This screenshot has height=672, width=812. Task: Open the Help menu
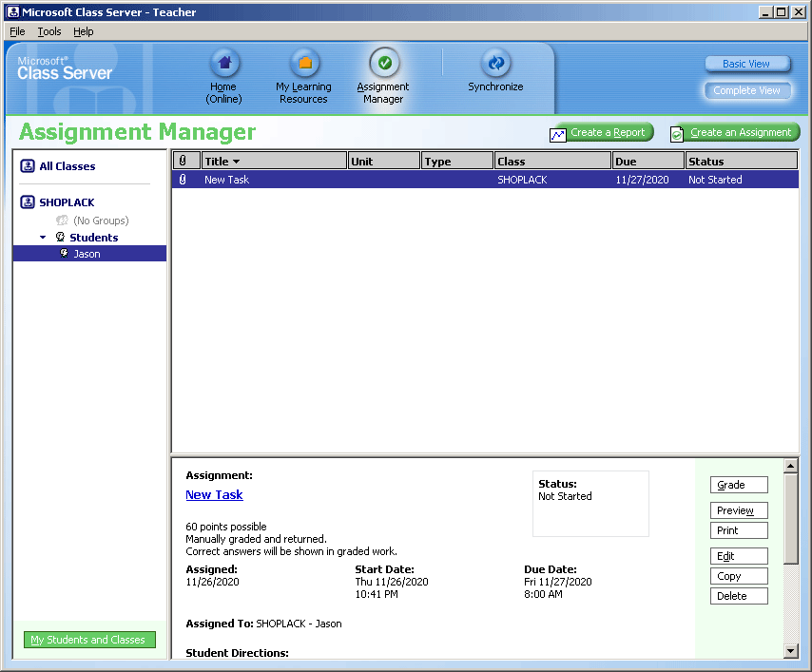[84, 31]
